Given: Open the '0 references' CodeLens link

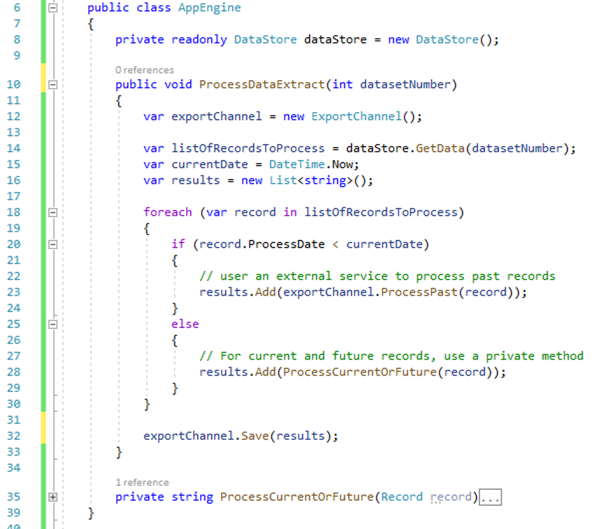Looking at the screenshot, I should pos(145,70).
